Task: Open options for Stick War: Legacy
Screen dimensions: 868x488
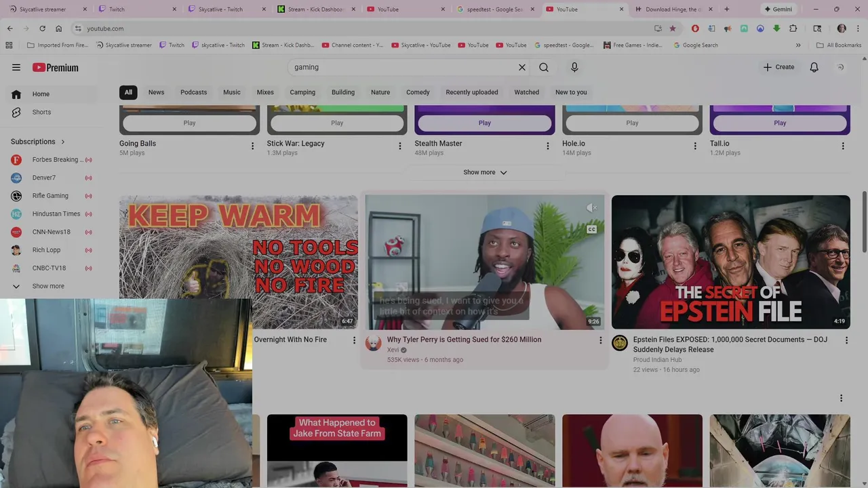Action: tap(400, 146)
